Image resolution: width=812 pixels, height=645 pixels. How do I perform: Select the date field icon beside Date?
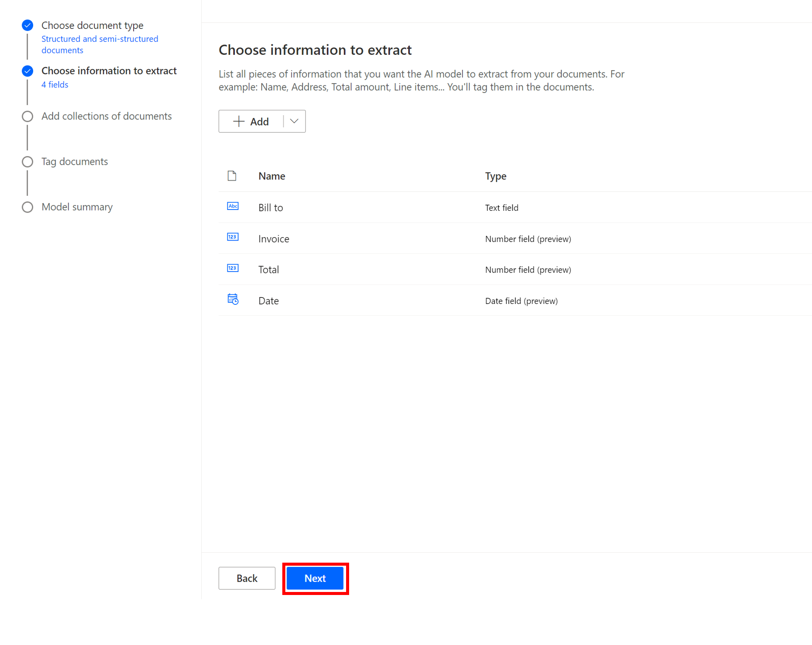pos(233,299)
